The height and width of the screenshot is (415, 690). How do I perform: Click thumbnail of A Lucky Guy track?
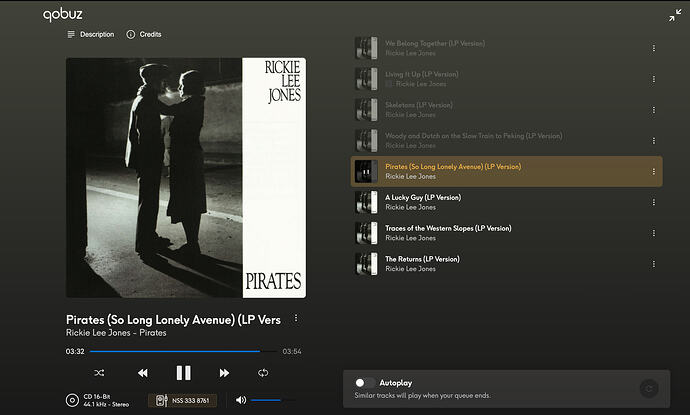coord(366,202)
